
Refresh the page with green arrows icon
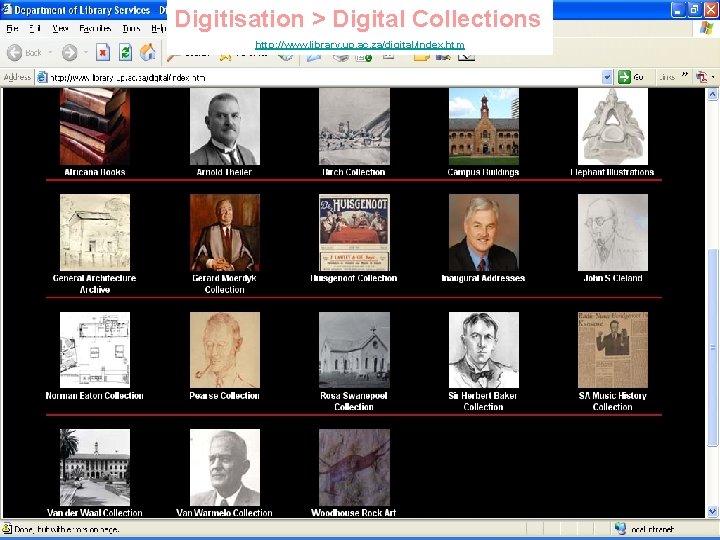125,52
